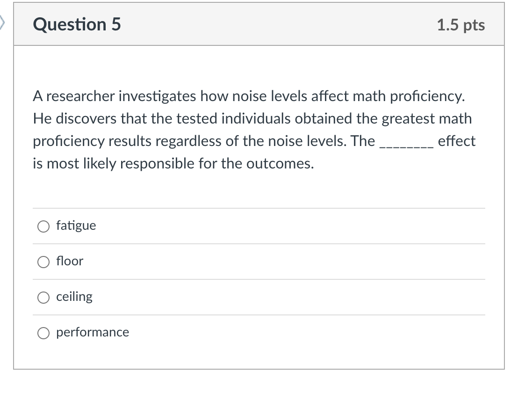Click the 1.5 pts score label
The image size is (532, 394).
(461, 25)
